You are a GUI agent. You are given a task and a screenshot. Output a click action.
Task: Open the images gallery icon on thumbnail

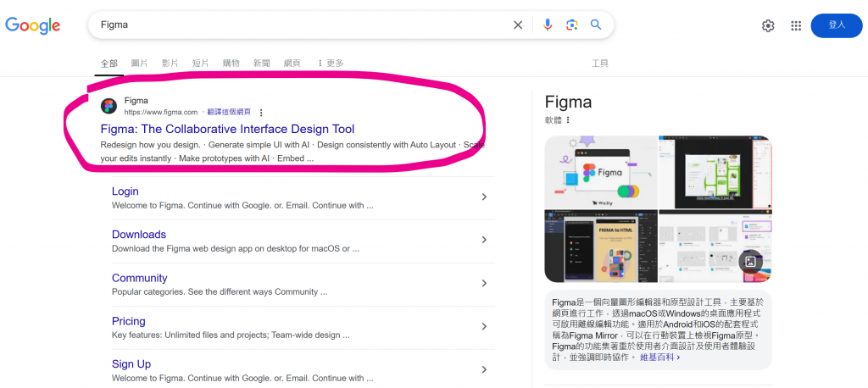751,261
